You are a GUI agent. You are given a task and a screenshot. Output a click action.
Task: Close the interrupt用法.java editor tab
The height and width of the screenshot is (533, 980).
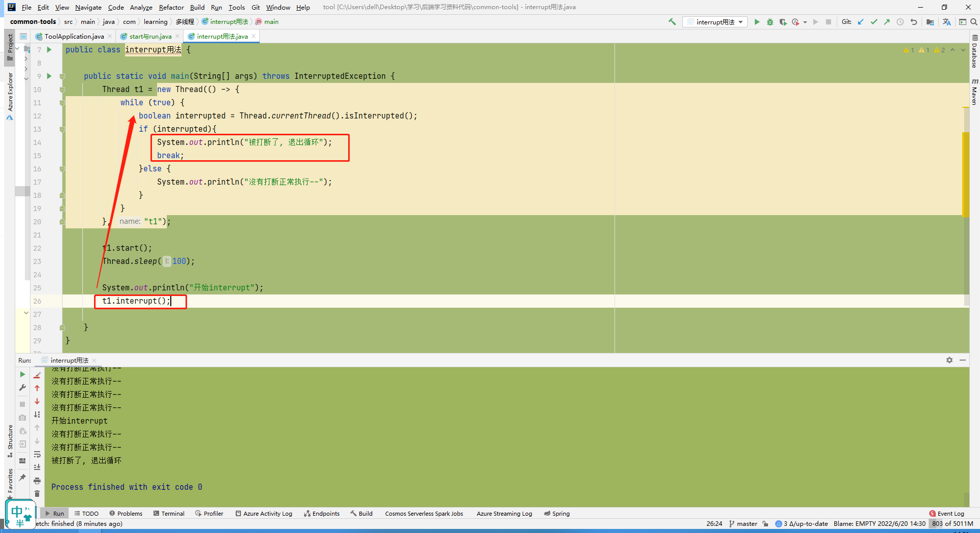click(x=254, y=36)
